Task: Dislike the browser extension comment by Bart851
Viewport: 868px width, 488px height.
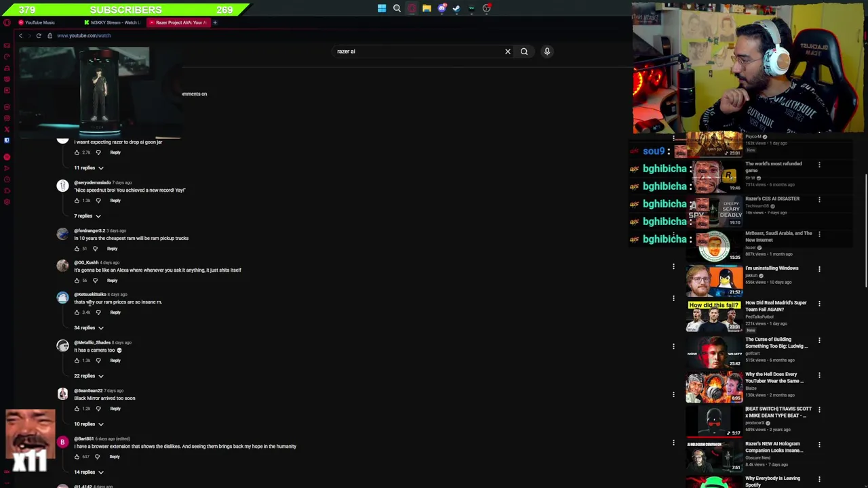Action: click(x=97, y=457)
